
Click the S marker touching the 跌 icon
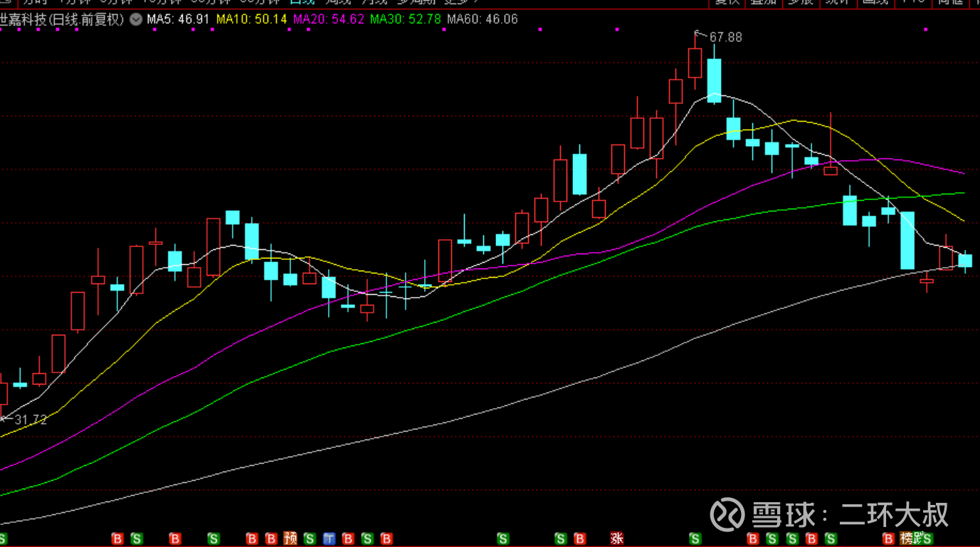coord(927,538)
